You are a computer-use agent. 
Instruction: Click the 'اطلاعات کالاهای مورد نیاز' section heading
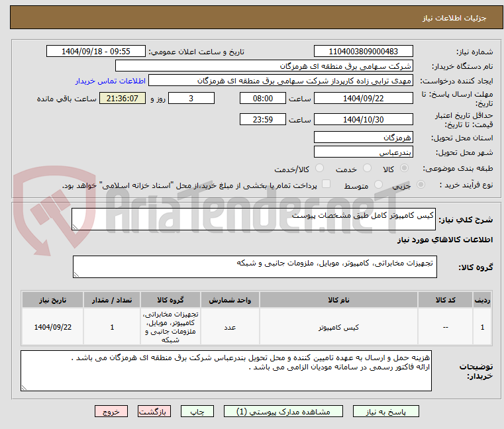(x=445, y=240)
